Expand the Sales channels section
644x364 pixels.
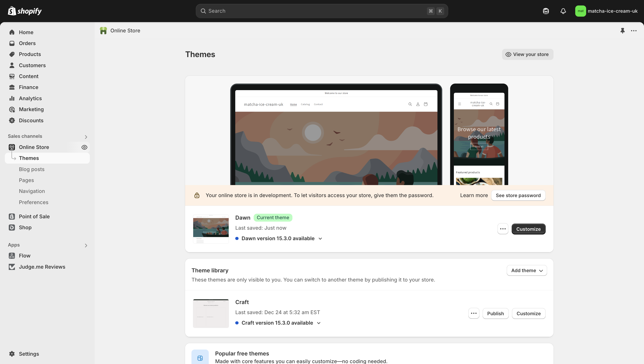tap(86, 137)
